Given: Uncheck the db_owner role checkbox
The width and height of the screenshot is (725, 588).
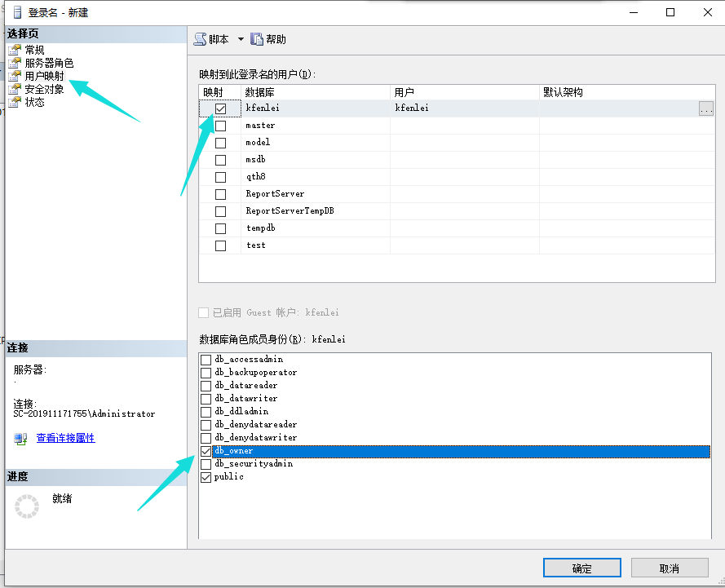Looking at the screenshot, I should click(206, 451).
